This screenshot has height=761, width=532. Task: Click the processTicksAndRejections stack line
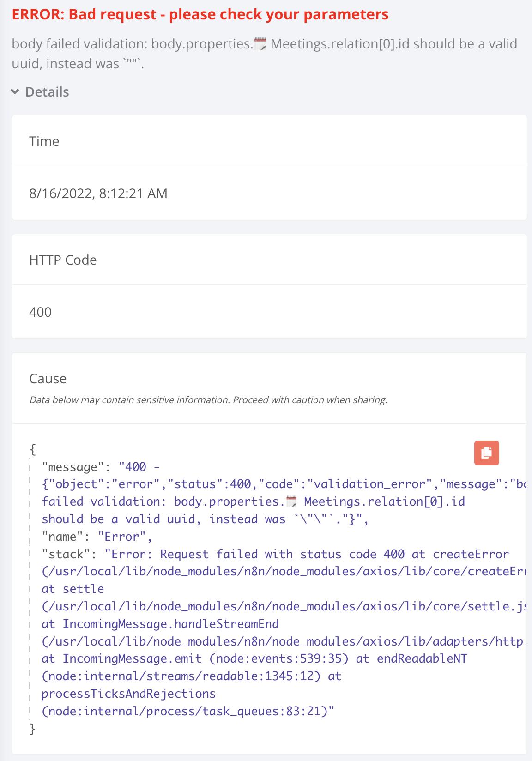tap(129, 694)
